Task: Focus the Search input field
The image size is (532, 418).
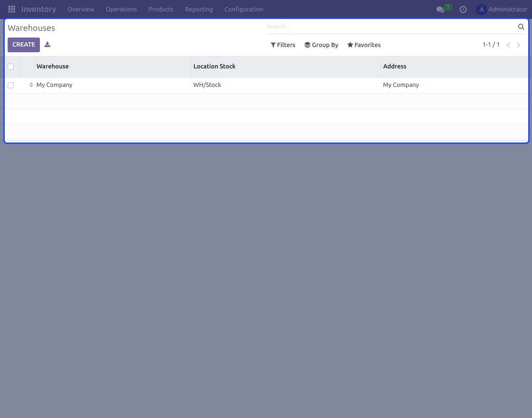Action: pyautogui.click(x=391, y=27)
